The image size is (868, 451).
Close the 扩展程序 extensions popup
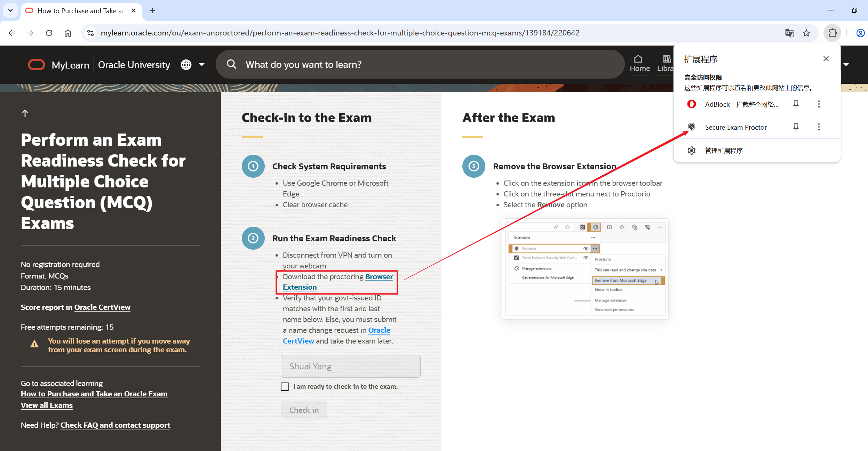tap(826, 59)
